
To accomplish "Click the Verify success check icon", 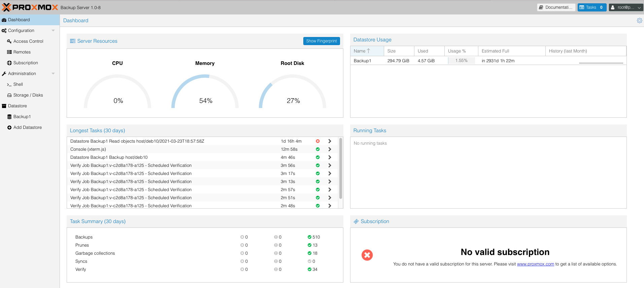I will point(309,269).
